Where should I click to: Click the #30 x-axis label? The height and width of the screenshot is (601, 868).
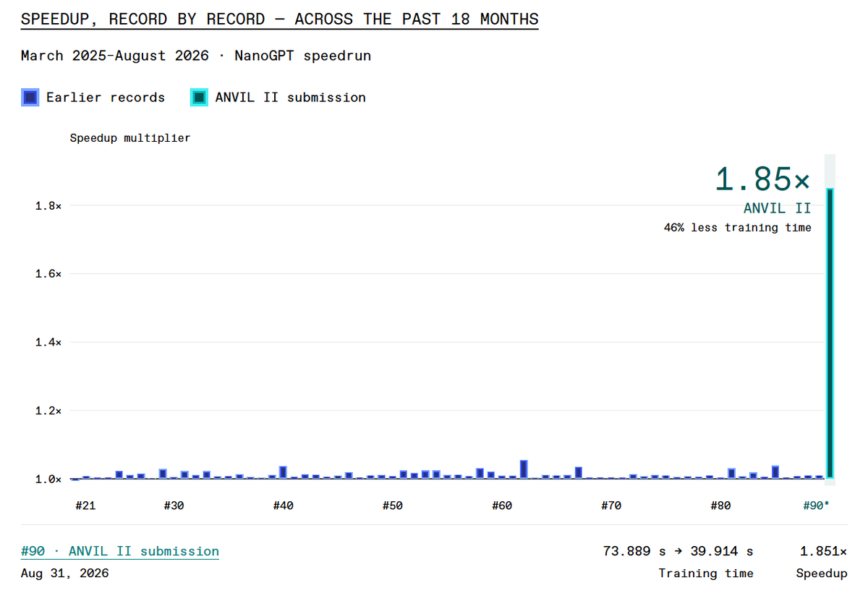[174, 506]
